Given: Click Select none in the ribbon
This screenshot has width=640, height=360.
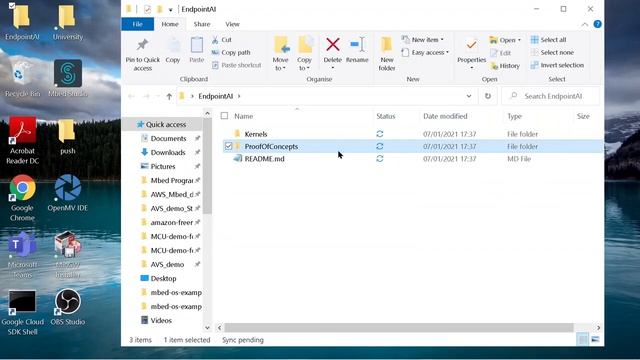Looking at the screenshot, I should [x=552, y=52].
